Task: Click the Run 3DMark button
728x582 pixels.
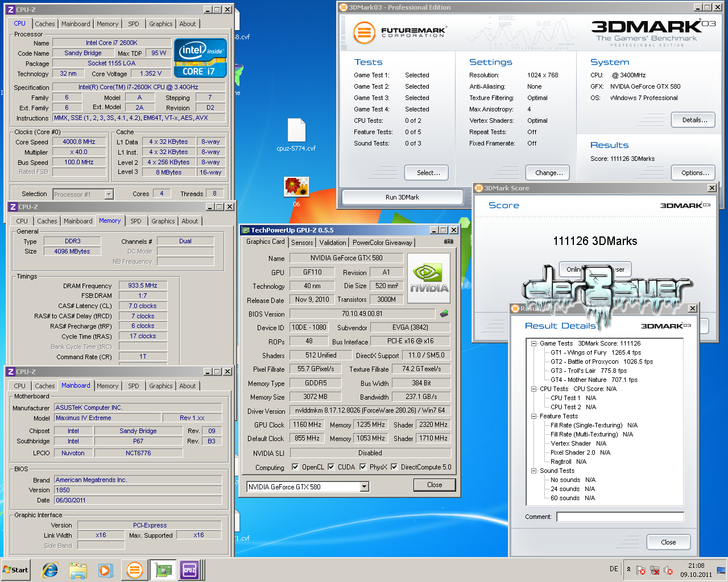Action: click(x=402, y=197)
